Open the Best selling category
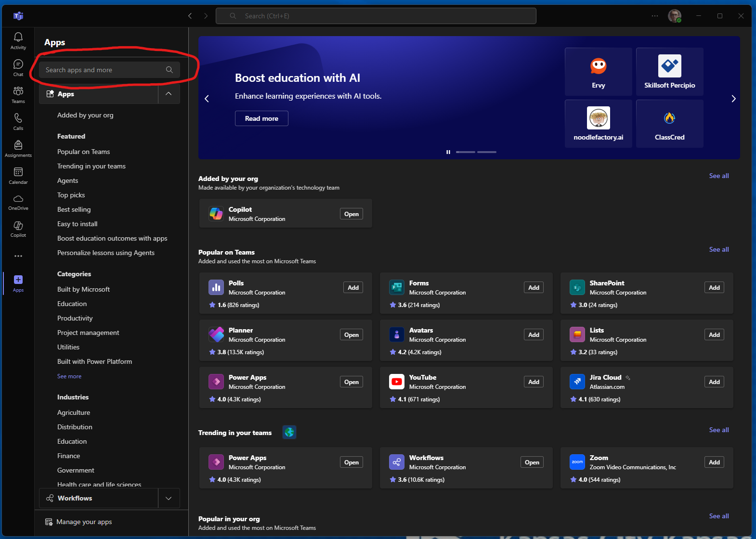Image resolution: width=756 pixels, height=539 pixels. tap(74, 209)
